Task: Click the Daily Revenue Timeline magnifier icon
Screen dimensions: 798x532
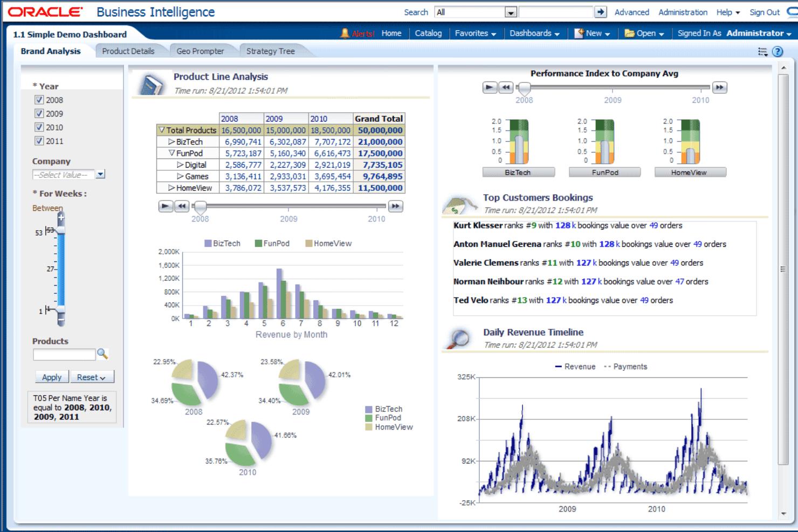Action: 458,339
